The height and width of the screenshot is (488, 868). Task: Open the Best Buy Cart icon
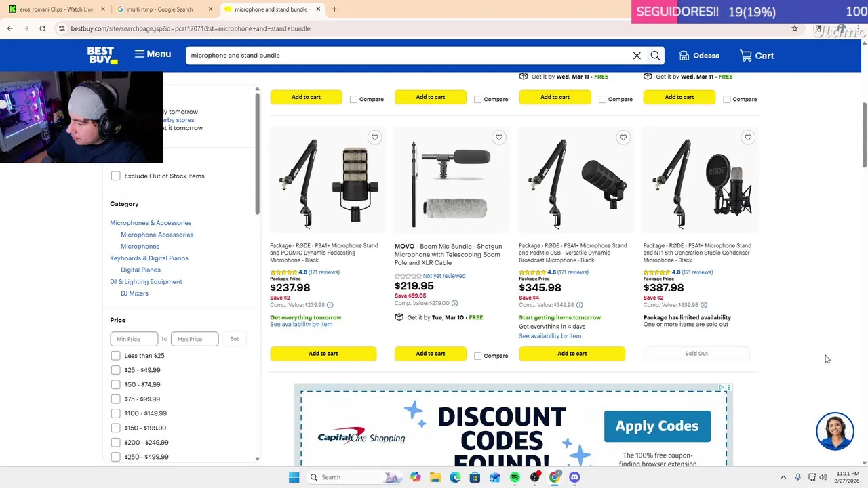(x=757, y=56)
